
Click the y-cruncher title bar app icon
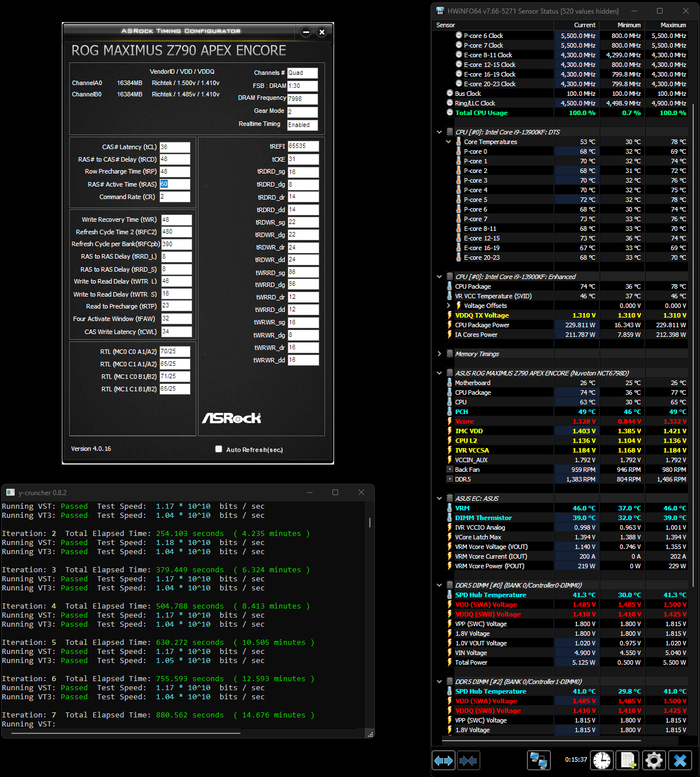click(10, 492)
